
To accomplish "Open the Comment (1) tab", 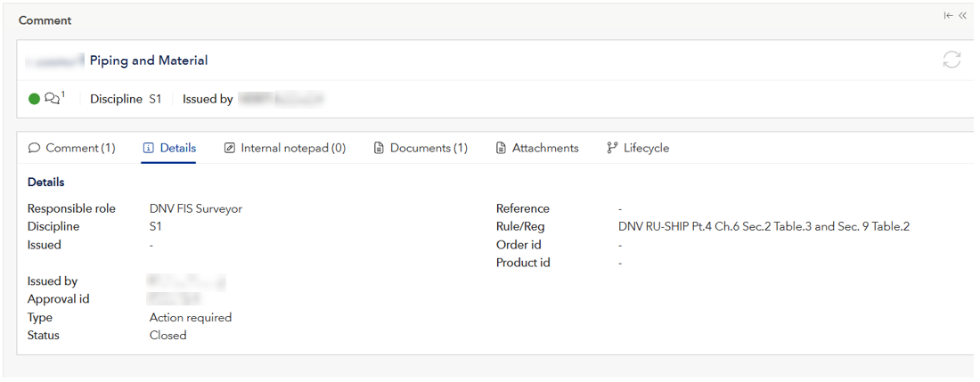I will click(x=80, y=148).
